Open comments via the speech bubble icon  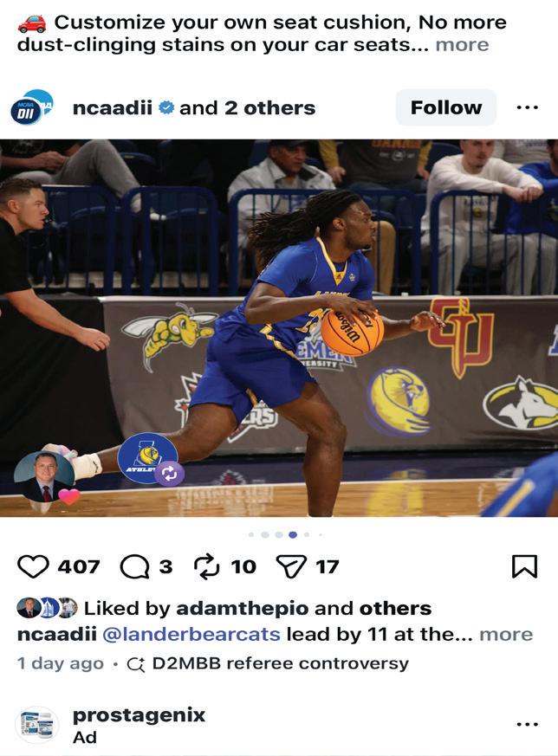tap(134, 566)
